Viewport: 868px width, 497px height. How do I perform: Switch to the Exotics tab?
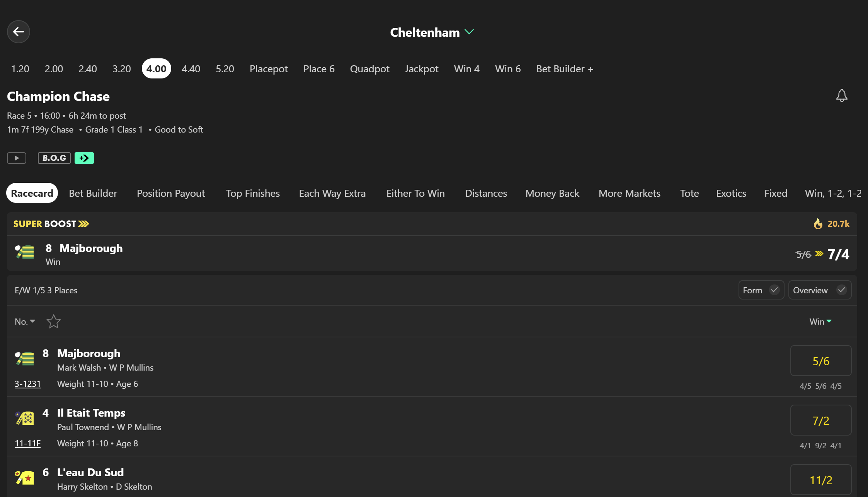tap(731, 193)
